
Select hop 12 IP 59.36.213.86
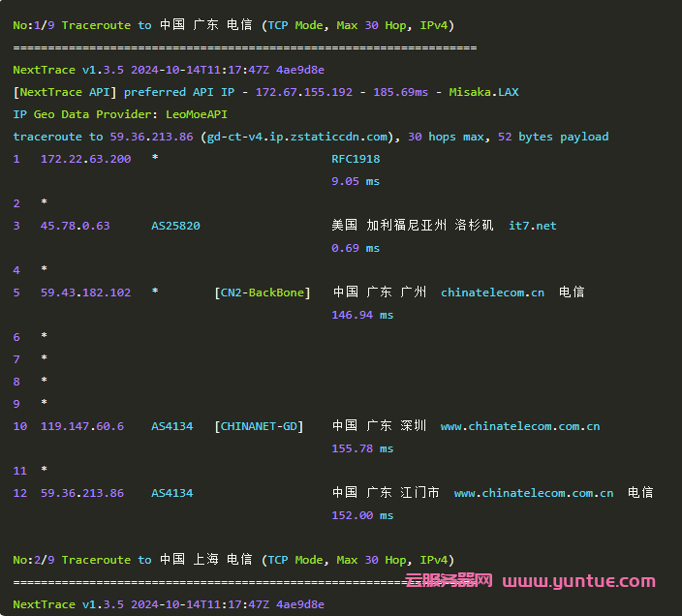[81, 493]
